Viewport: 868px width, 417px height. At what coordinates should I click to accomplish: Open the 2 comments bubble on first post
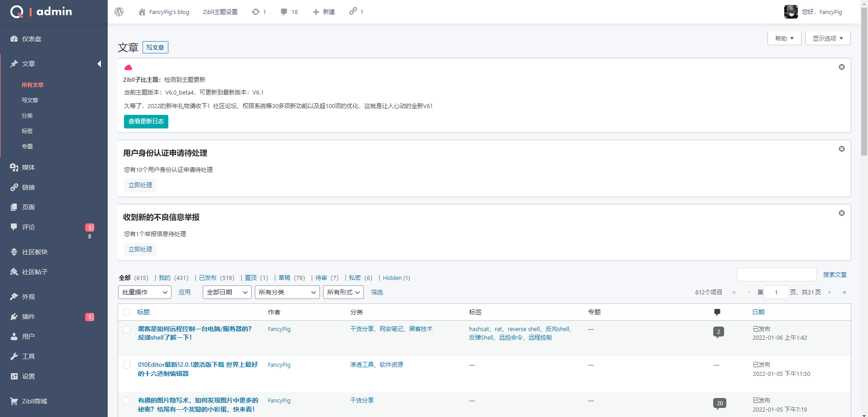(x=718, y=332)
